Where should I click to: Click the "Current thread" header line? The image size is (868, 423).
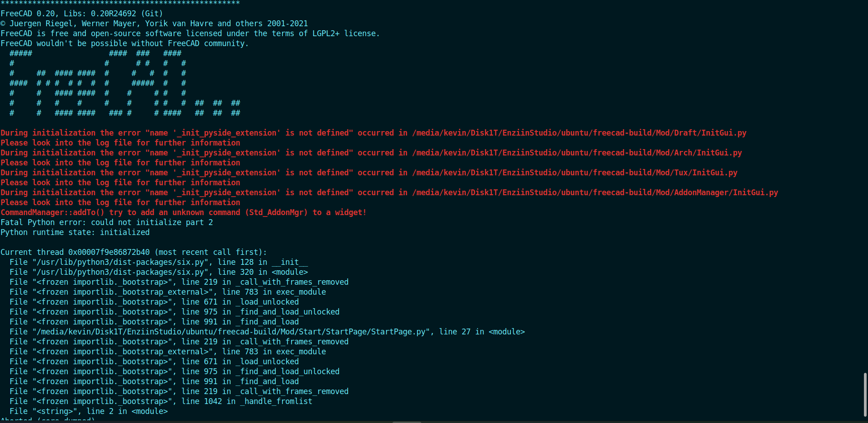pyautogui.click(x=134, y=252)
